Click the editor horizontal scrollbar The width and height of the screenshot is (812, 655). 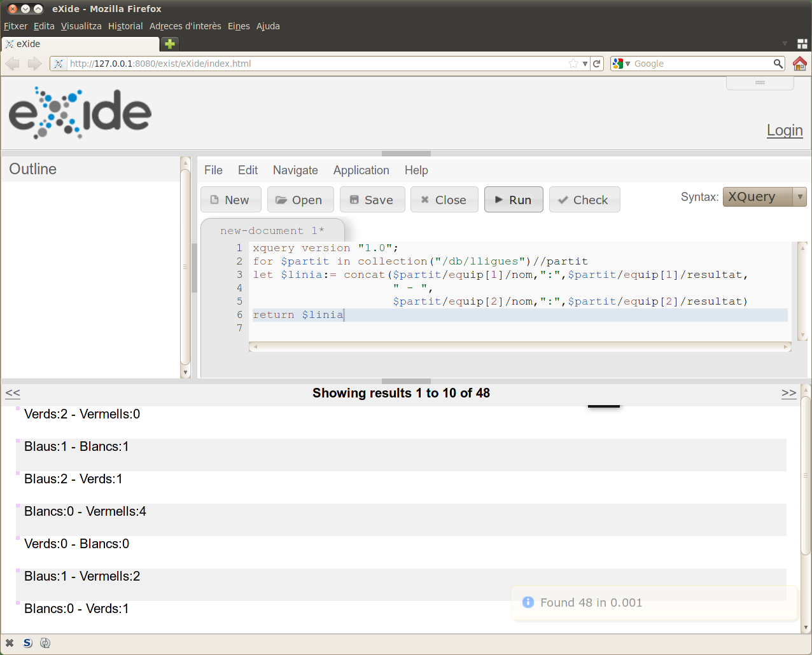point(519,347)
